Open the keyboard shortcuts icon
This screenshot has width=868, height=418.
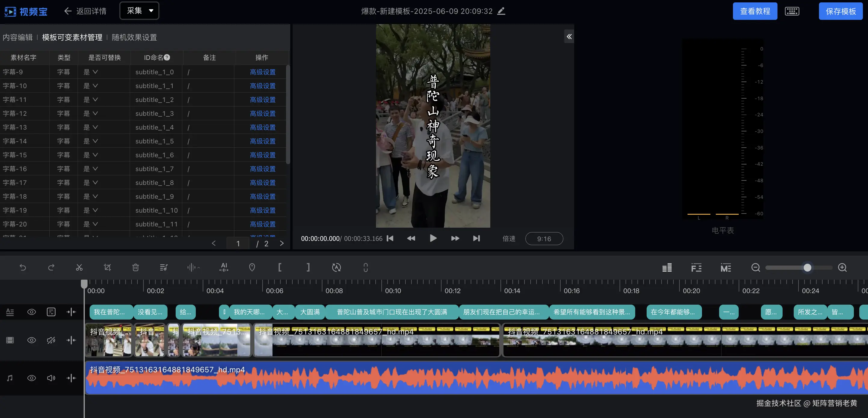(x=792, y=11)
